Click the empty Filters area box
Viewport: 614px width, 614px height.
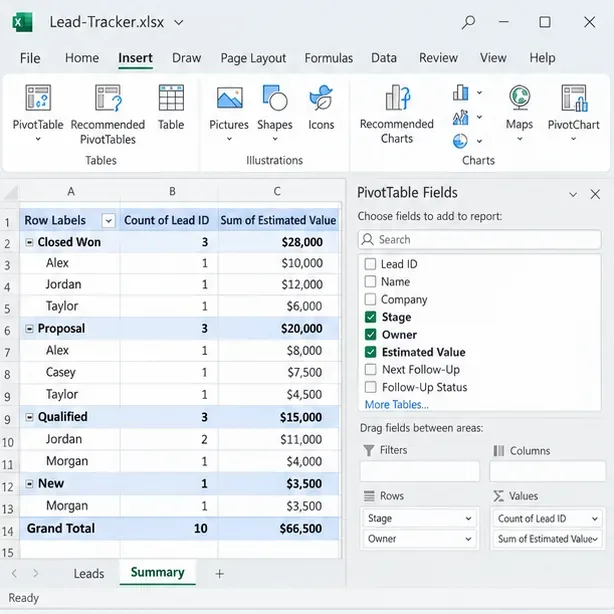pos(419,471)
